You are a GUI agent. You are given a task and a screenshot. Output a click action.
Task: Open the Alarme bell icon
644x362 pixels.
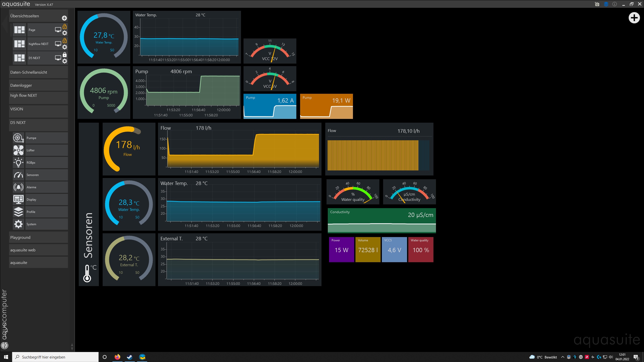tap(18, 187)
